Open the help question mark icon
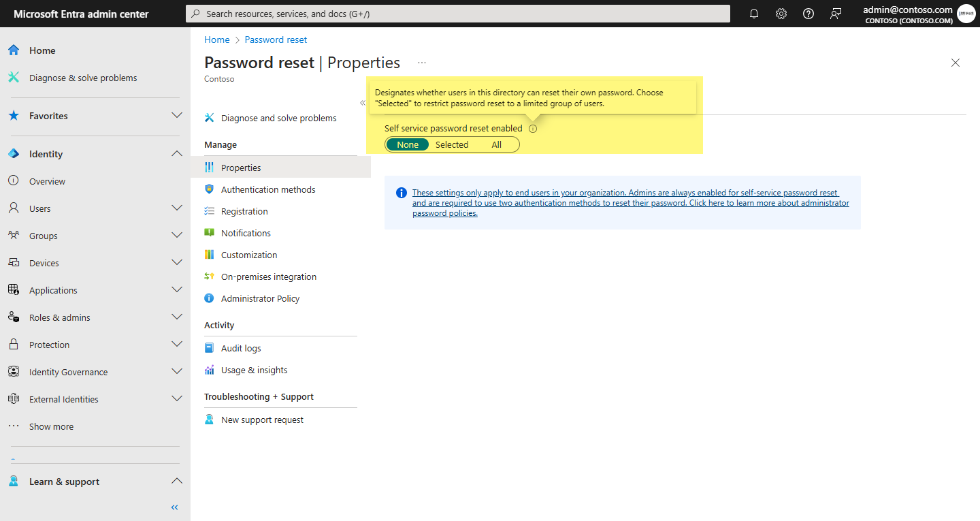The image size is (980, 521). (808, 14)
